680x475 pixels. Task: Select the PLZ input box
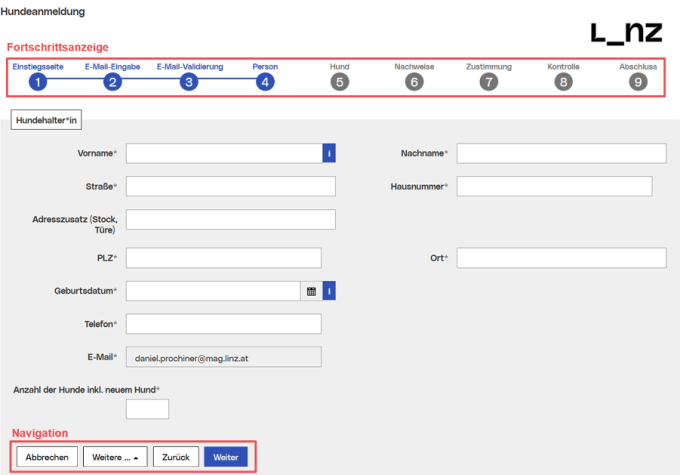(223, 258)
